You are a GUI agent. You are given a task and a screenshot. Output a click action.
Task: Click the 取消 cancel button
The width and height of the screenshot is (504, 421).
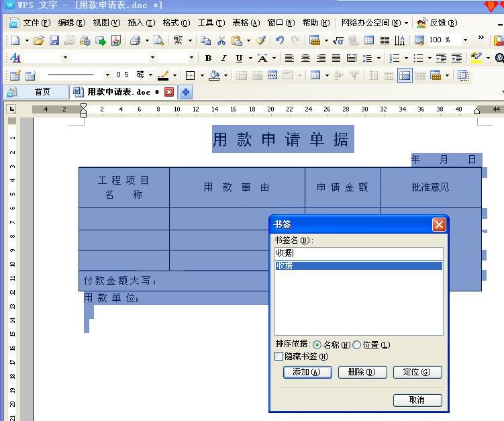click(417, 400)
